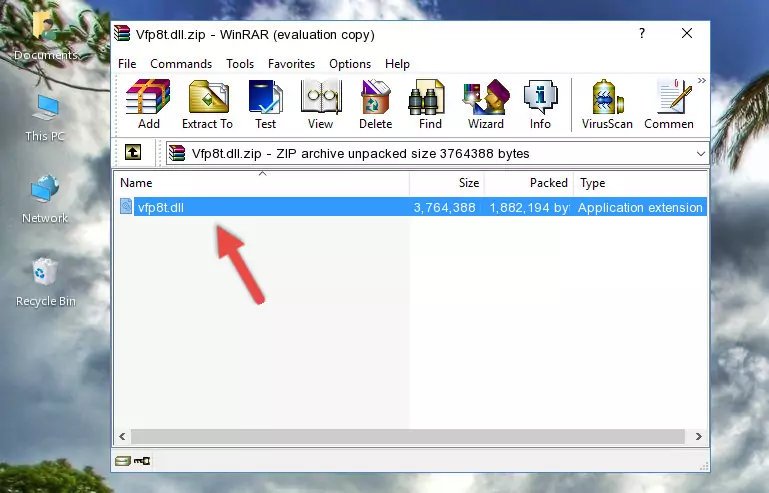Sort the list by Packed column

529,183
